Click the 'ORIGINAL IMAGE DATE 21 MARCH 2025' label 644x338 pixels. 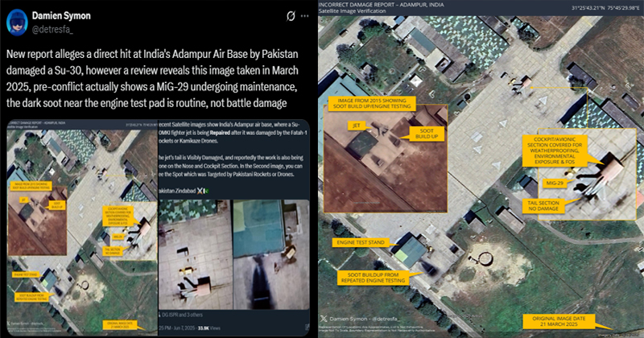pos(559,321)
